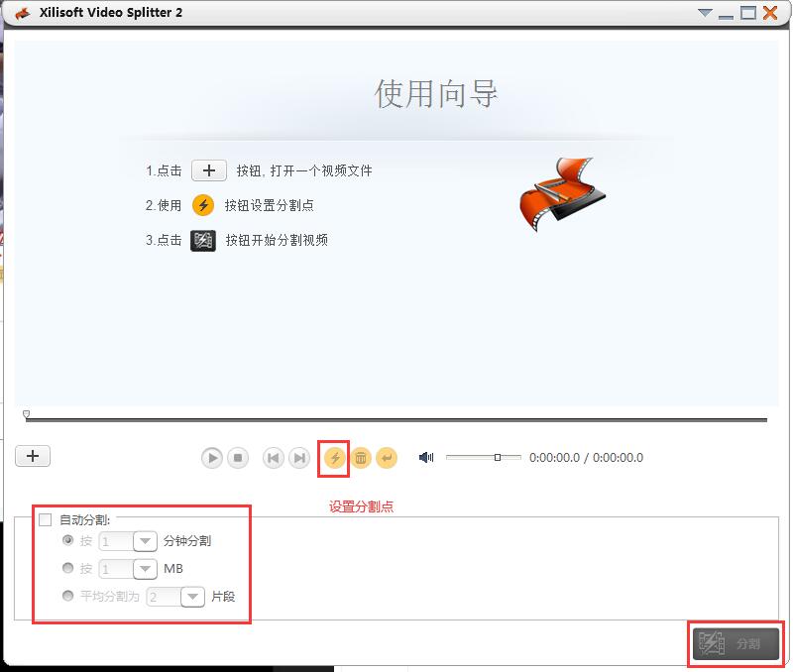Click the time display 0:00:00.0 / 0:00:00.0

coord(586,458)
